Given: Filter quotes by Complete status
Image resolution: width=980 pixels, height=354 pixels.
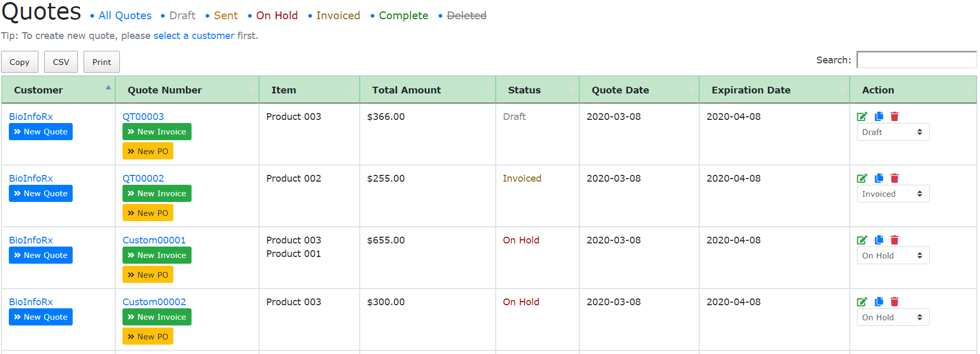Looking at the screenshot, I should pyautogui.click(x=403, y=16).
